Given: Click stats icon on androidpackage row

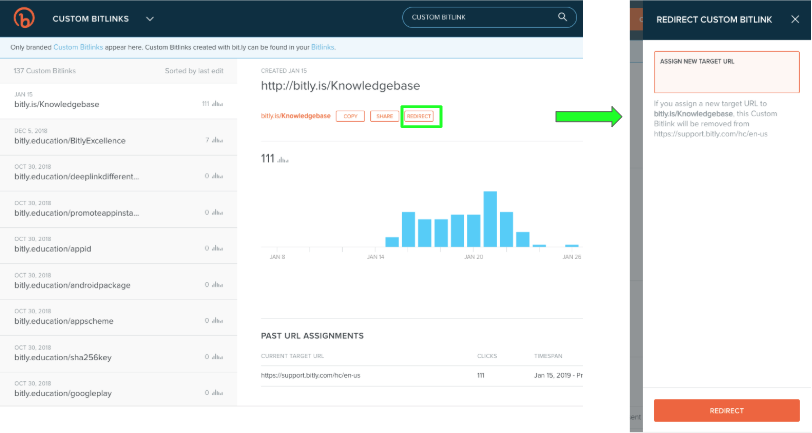Looking at the screenshot, I should pyautogui.click(x=218, y=284).
